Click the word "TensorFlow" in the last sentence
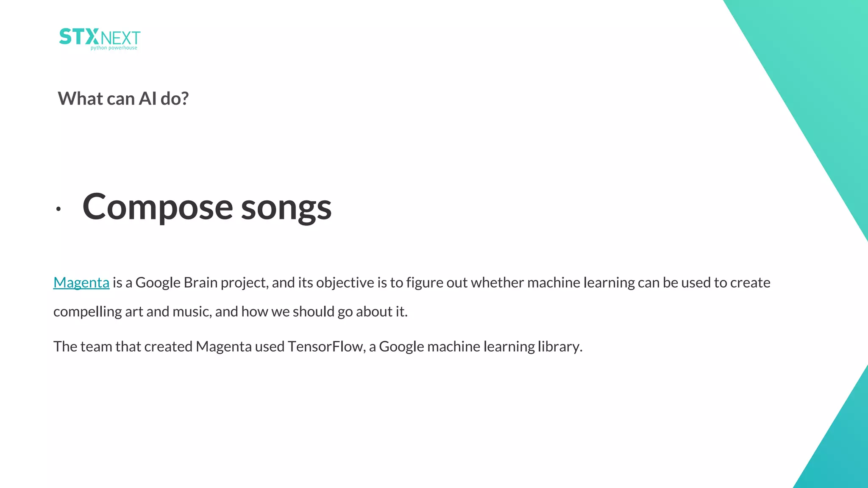This screenshot has width=868, height=488. click(x=325, y=347)
